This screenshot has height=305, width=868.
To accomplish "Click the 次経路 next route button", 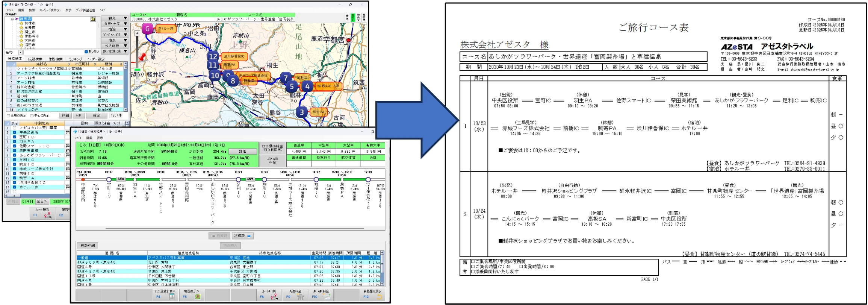I will click(x=242, y=236).
